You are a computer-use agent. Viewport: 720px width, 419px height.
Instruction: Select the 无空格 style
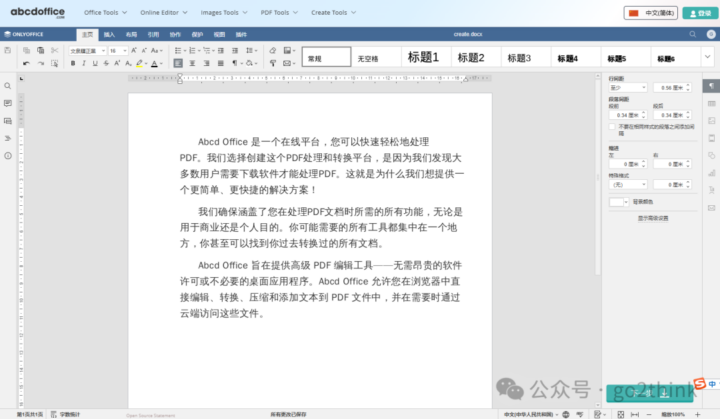pos(376,57)
